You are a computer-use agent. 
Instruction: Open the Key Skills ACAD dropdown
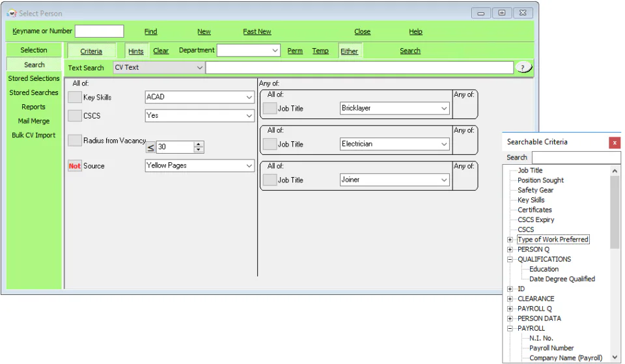point(249,97)
